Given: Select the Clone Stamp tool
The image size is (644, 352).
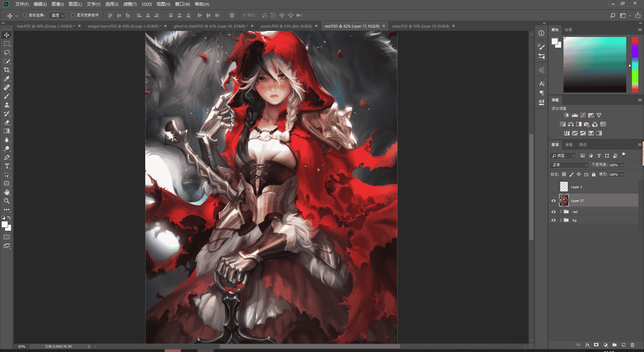Looking at the screenshot, I should pos(7,105).
